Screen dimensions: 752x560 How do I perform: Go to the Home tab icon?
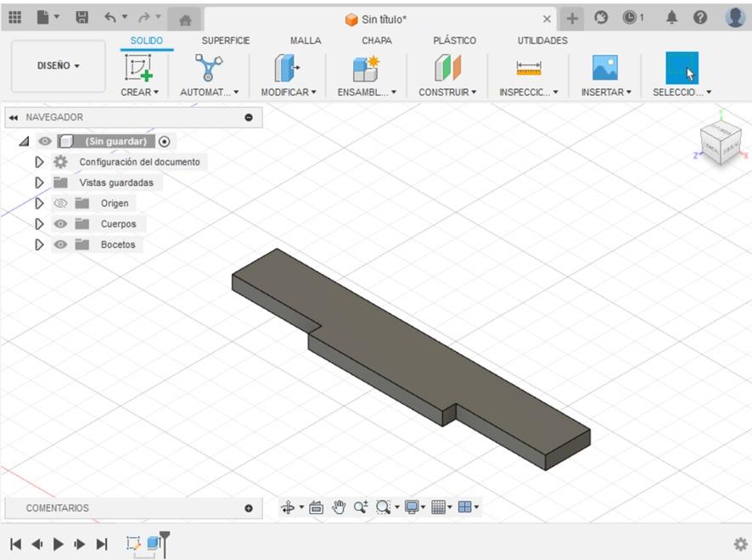tap(185, 20)
